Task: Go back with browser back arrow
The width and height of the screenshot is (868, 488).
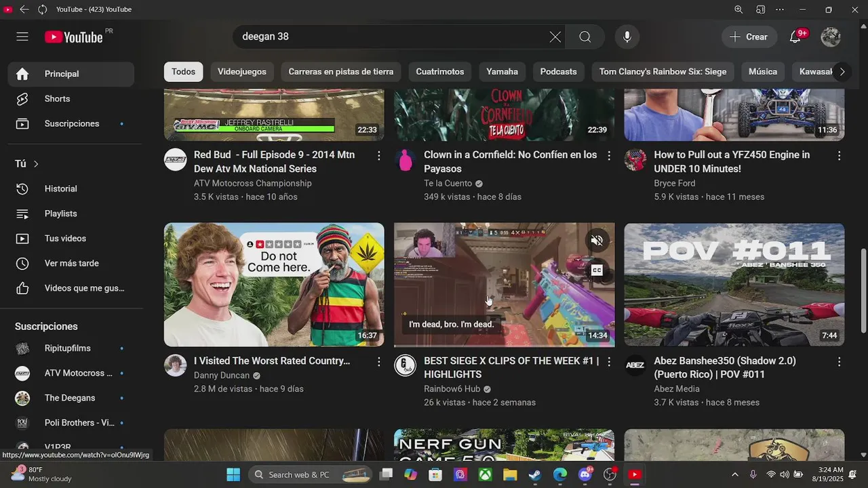Action: pos(24,9)
